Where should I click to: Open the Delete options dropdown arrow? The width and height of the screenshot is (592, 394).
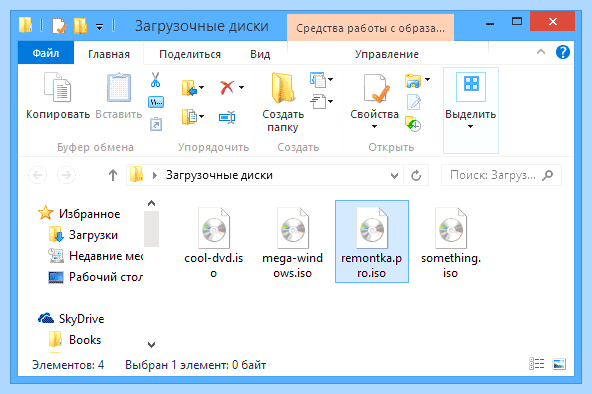[241, 88]
